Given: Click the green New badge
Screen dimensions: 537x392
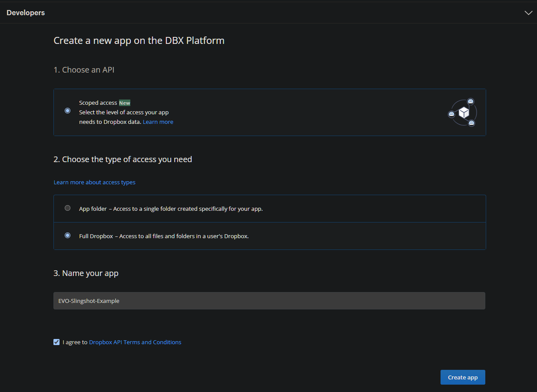Looking at the screenshot, I should pyautogui.click(x=125, y=103).
